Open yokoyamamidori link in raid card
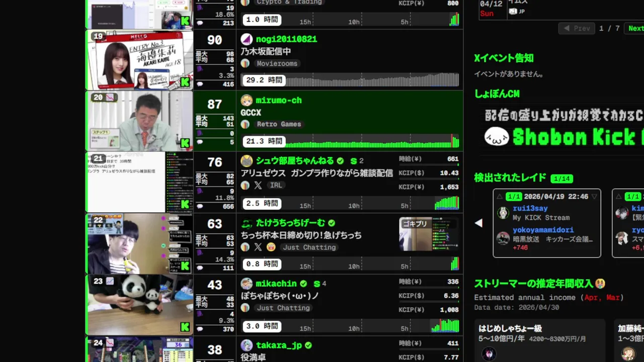 click(543, 230)
